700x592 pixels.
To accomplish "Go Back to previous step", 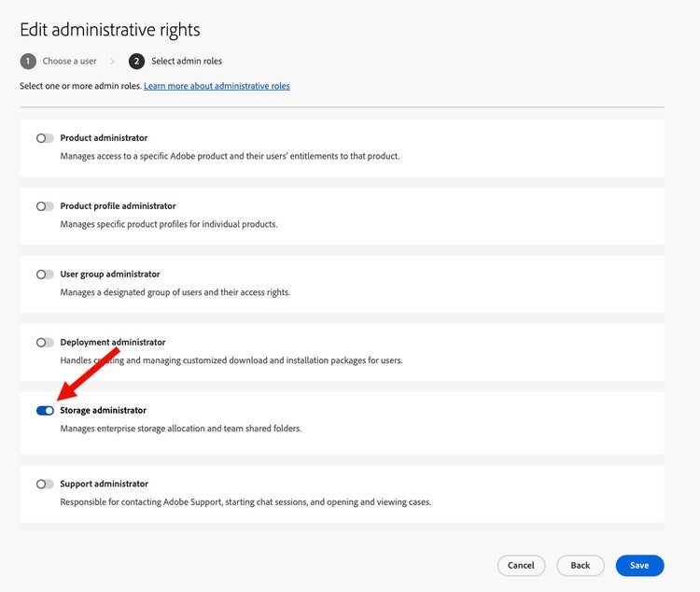I will (581, 566).
